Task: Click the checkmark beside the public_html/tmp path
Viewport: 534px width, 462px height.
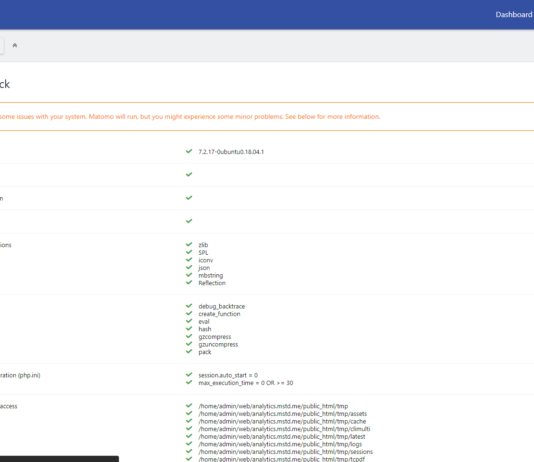Action: (x=189, y=405)
